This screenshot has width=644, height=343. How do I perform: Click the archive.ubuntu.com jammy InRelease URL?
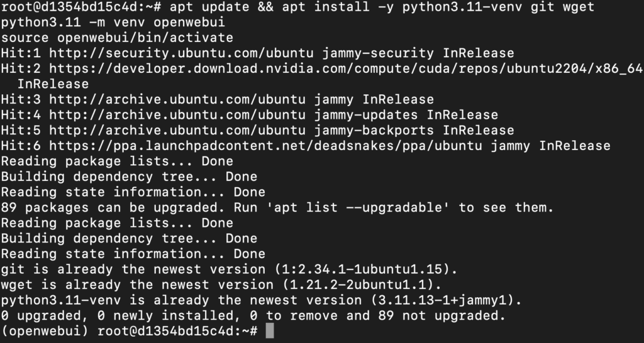point(177,100)
